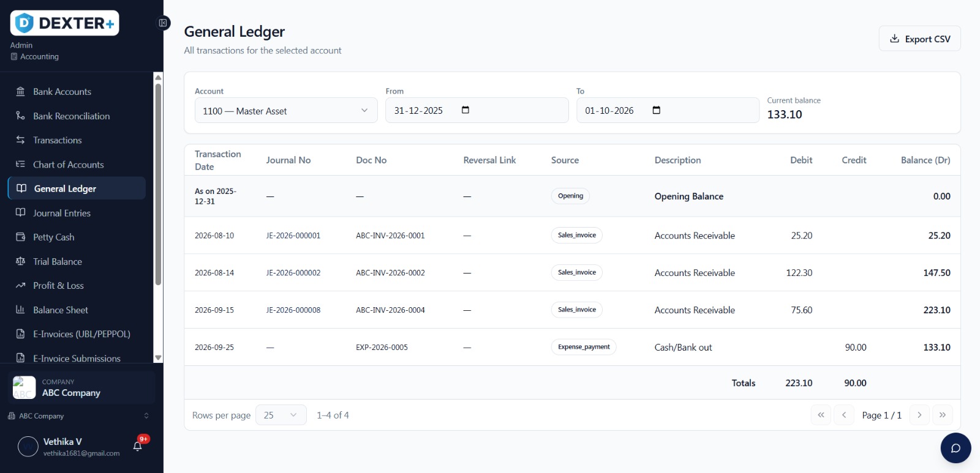Click the Transaction Date column header
The image size is (980, 473).
(x=218, y=160)
